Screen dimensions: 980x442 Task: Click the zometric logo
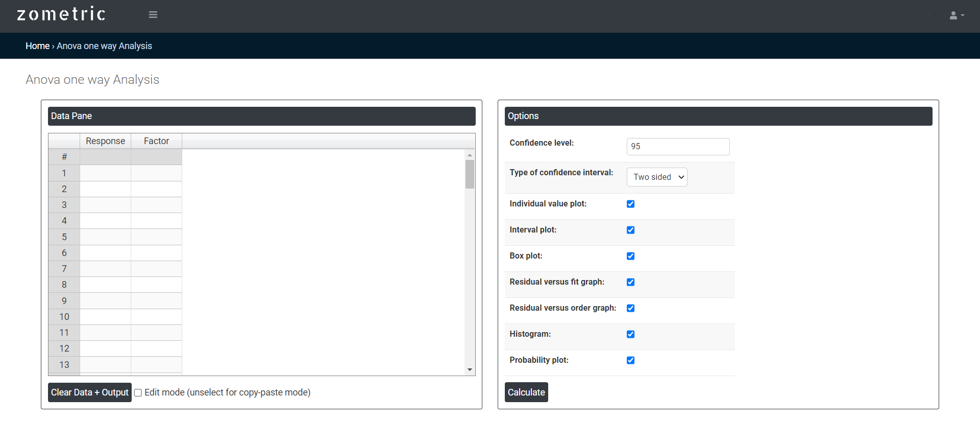pos(61,14)
